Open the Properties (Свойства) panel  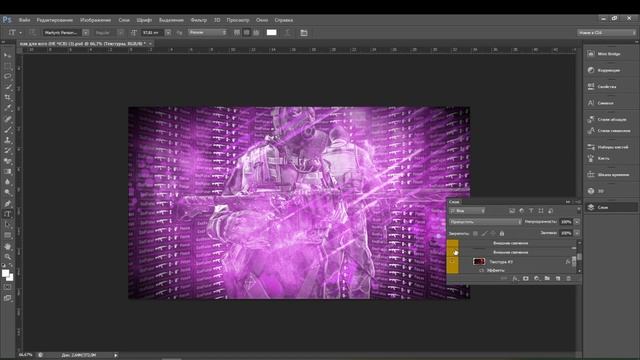click(608, 87)
